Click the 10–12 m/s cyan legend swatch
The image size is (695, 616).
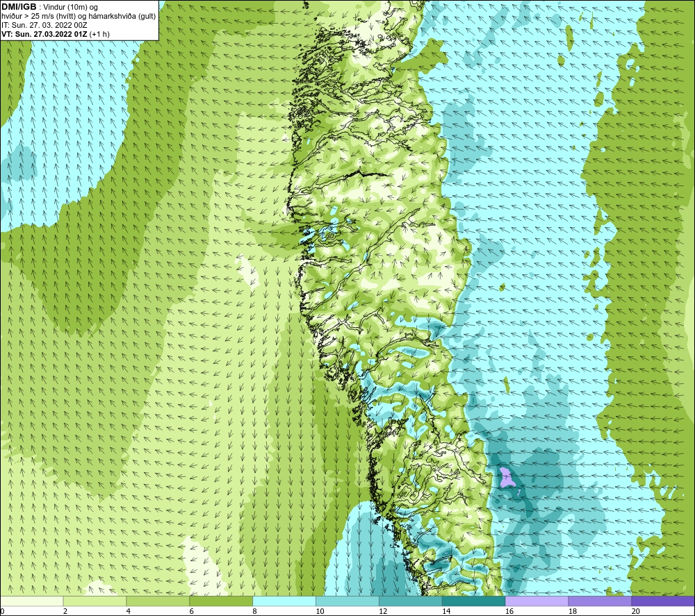pyautogui.click(x=347, y=601)
